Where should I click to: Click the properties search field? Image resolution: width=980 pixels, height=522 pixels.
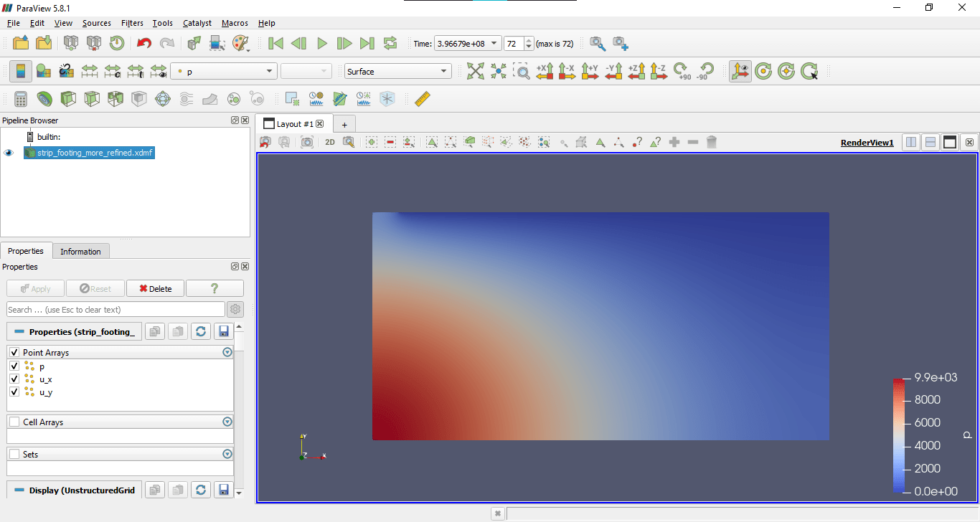point(116,309)
